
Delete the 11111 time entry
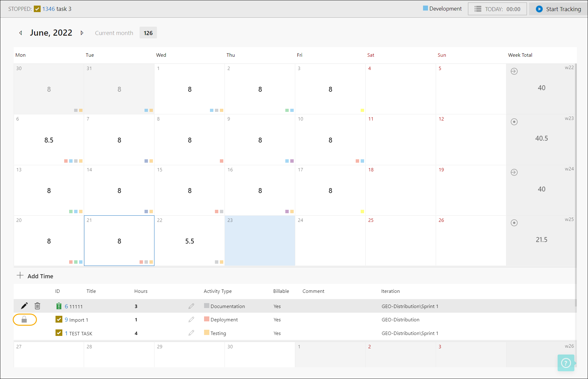[x=37, y=306]
